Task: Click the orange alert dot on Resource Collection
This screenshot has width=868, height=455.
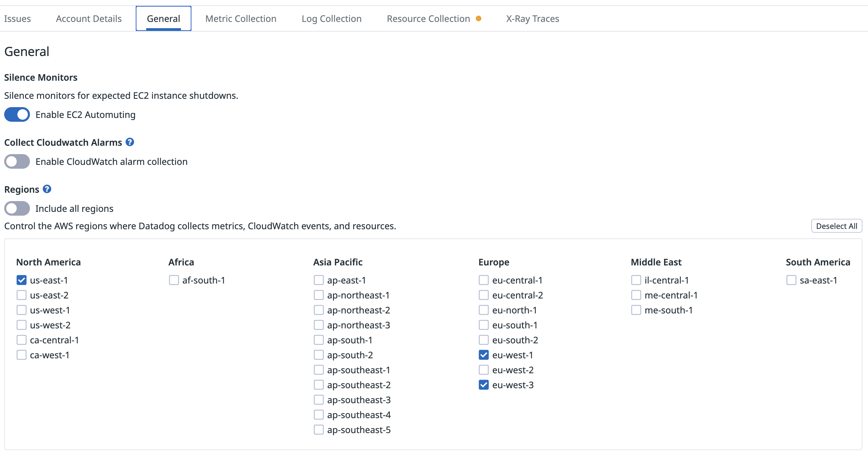Action: (x=480, y=19)
